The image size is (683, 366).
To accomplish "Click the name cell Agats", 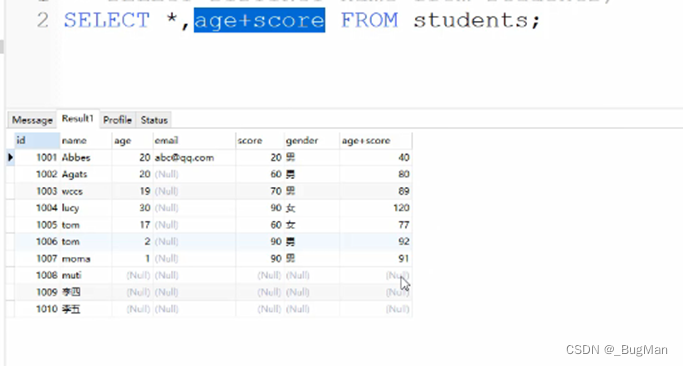I will (x=74, y=174).
